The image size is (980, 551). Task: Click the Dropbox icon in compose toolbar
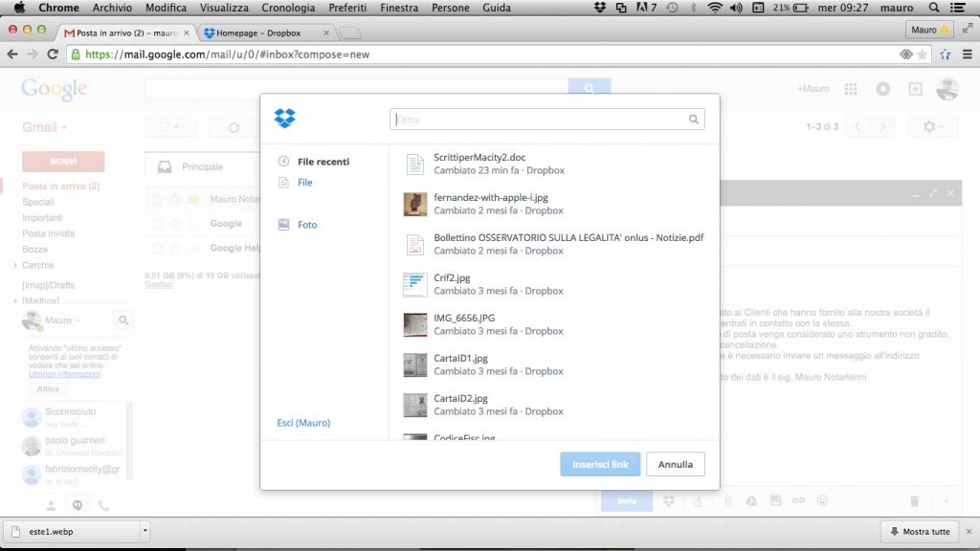point(669,500)
